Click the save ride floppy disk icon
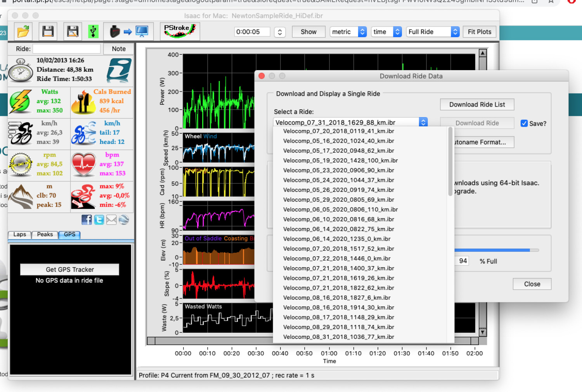Screen dimensions: 582x392 (x=48, y=31)
